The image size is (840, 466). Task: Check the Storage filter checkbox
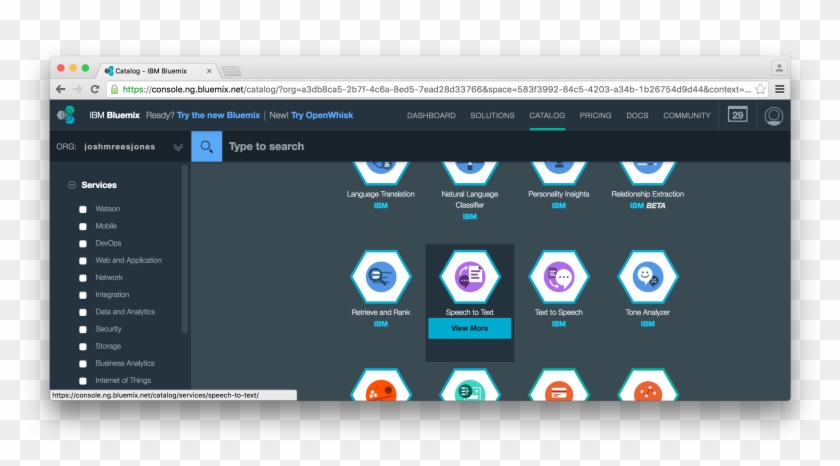tap(83, 347)
